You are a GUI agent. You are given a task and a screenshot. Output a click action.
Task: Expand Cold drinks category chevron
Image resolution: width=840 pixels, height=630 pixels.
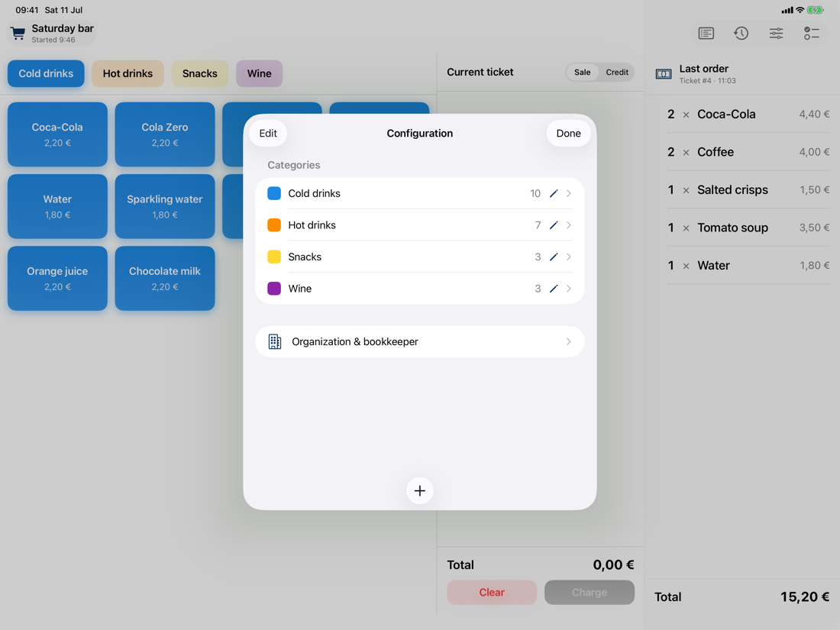(569, 193)
